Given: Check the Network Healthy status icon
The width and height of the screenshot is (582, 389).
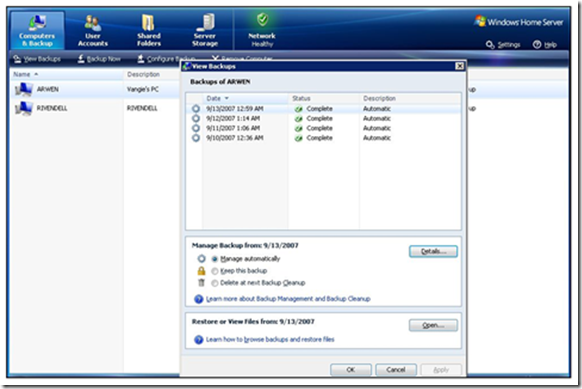Looking at the screenshot, I should [262, 19].
